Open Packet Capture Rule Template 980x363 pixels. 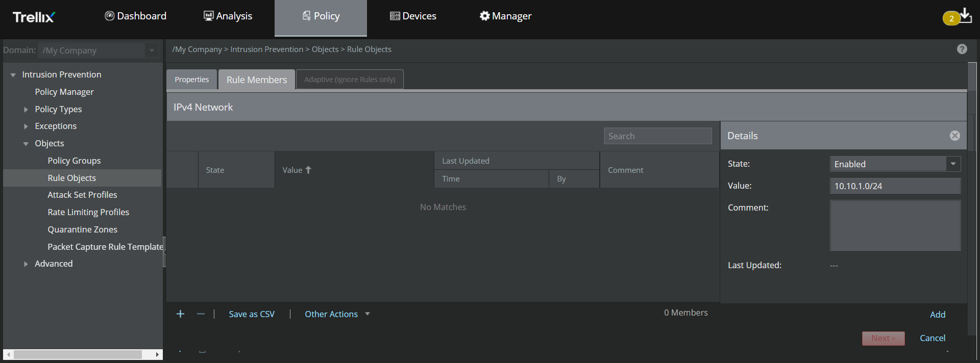(x=105, y=247)
